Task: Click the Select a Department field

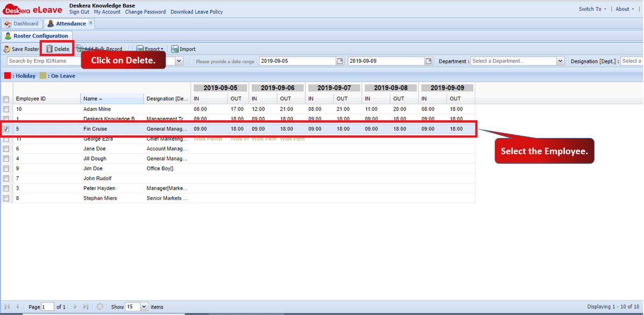Action: tap(513, 61)
